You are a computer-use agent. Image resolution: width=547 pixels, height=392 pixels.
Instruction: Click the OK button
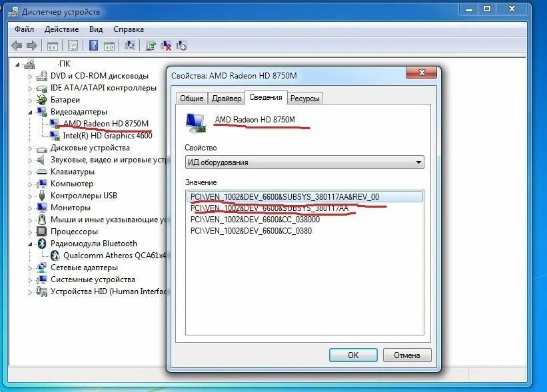coord(353,355)
